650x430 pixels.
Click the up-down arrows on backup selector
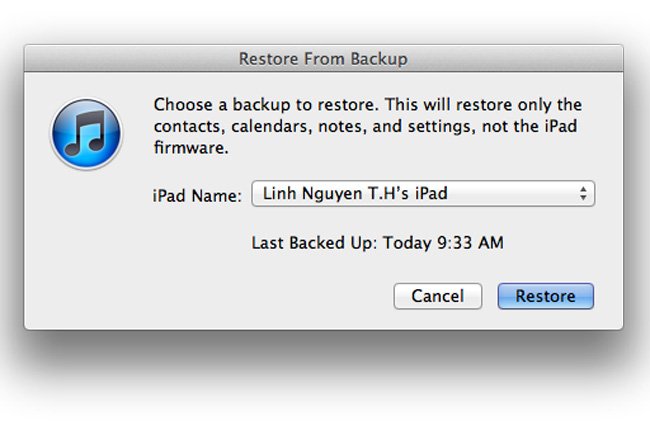(583, 194)
